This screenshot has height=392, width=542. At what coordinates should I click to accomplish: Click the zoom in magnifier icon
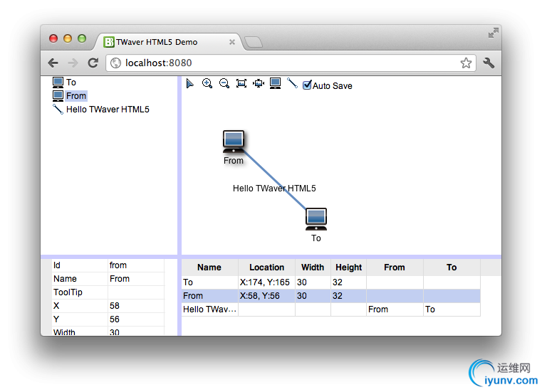[207, 83]
